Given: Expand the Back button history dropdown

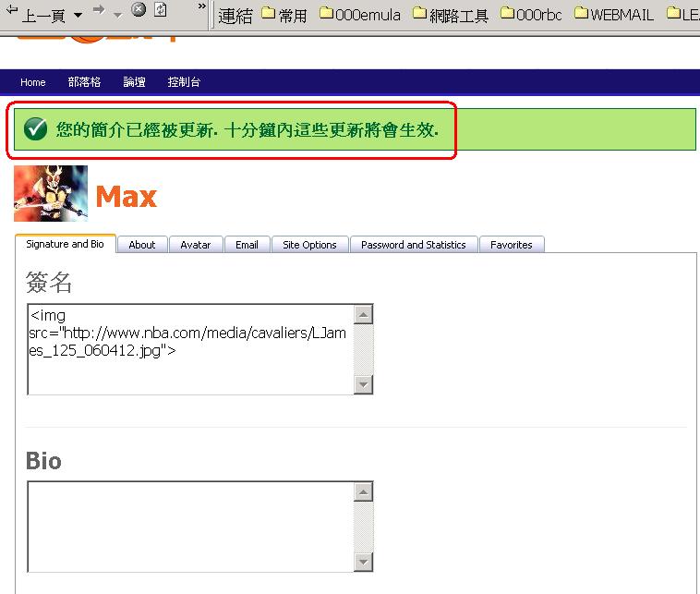Looking at the screenshot, I should (78, 16).
